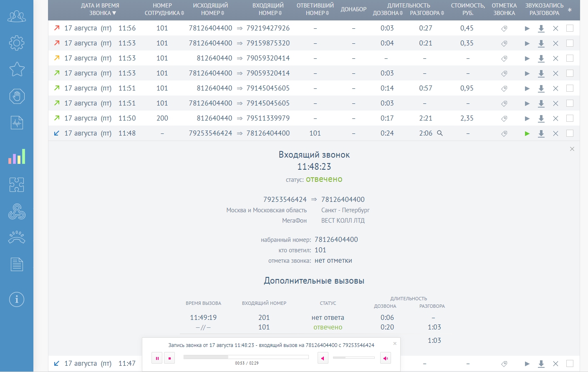Sort by НОМЕР СОТРУДНИКА column
588x372 pixels.
tap(162, 9)
